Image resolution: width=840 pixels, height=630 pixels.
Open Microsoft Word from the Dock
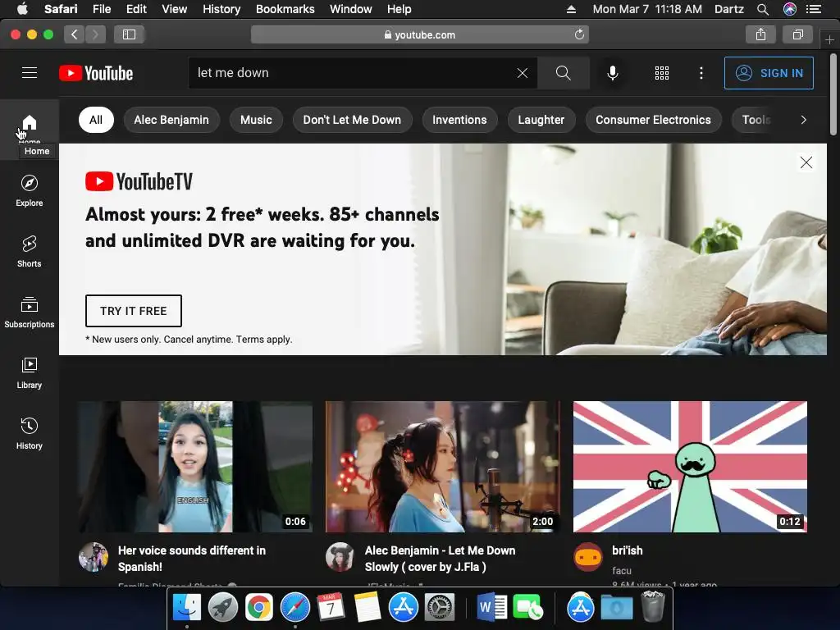click(492, 608)
